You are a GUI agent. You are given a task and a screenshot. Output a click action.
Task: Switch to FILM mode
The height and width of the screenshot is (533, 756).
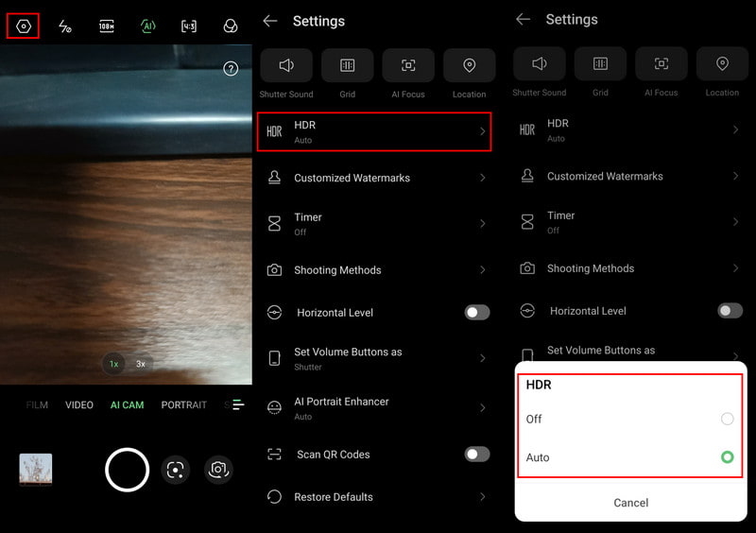37,404
